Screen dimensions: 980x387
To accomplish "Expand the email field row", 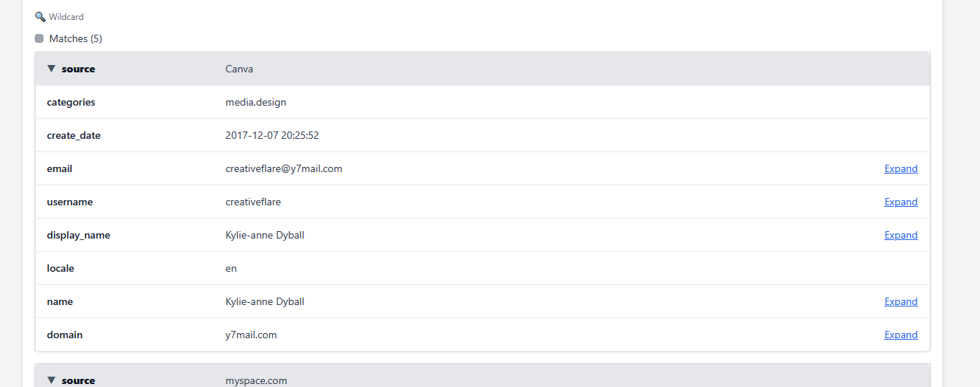I will point(900,169).
